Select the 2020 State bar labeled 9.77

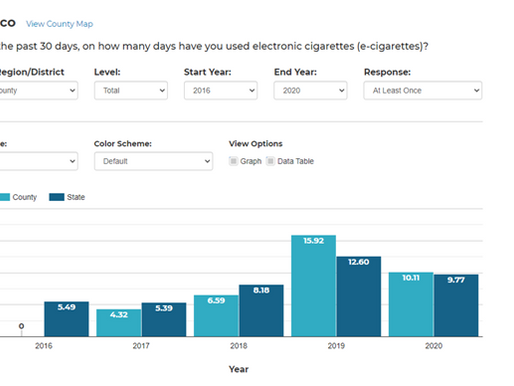[456, 305]
